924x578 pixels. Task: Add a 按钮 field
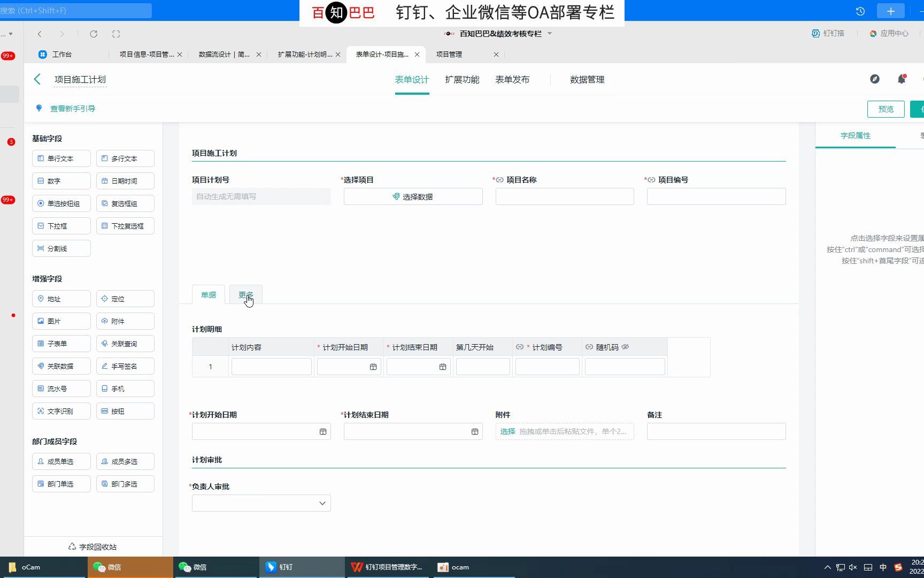(x=125, y=411)
